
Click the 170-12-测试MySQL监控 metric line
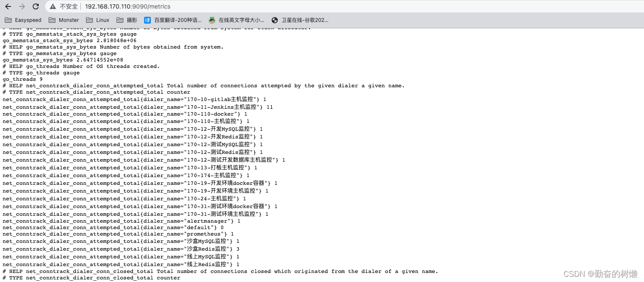(132, 144)
